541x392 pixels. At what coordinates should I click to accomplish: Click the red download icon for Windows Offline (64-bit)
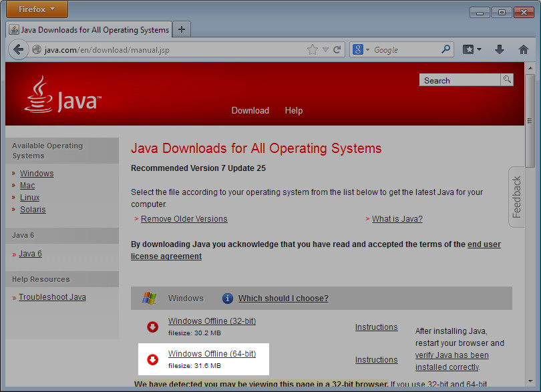click(x=152, y=359)
